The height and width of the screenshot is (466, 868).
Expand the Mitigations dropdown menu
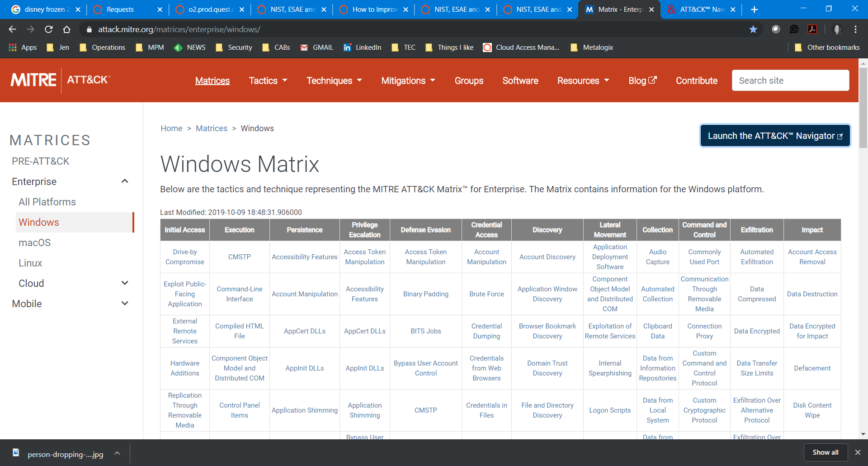(x=408, y=81)
